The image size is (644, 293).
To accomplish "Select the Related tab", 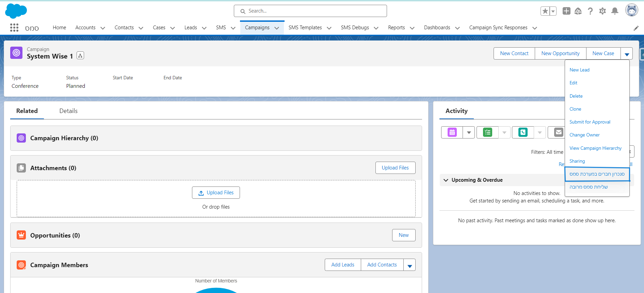I will pyautogui.click(x=27, y=111).
